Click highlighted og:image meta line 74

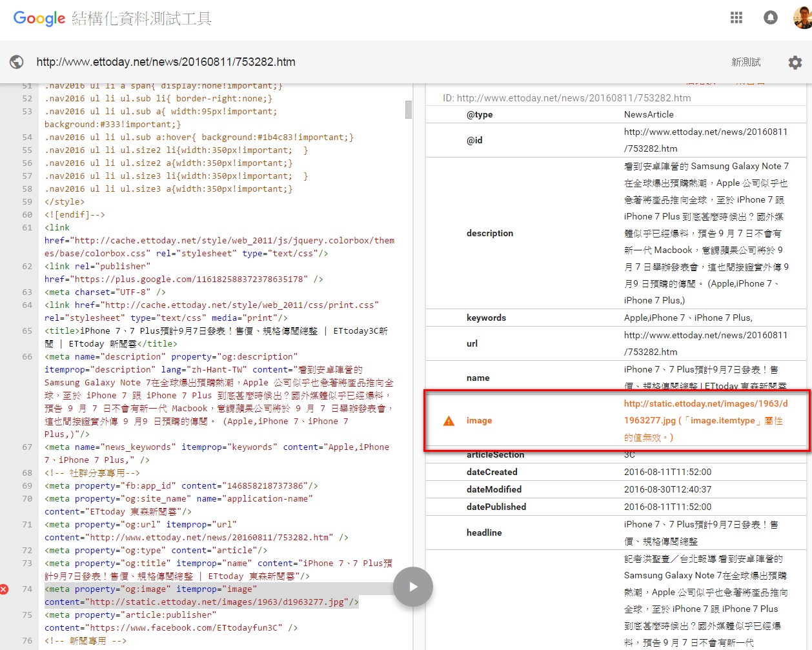202,596
